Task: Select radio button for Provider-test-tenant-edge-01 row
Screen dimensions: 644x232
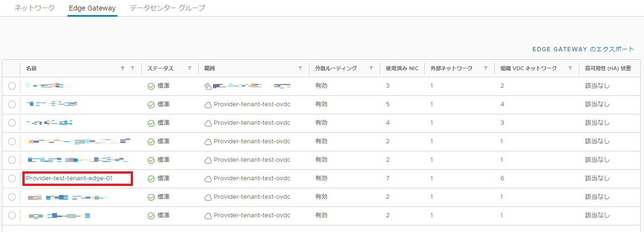Action: tap(12, 178)
